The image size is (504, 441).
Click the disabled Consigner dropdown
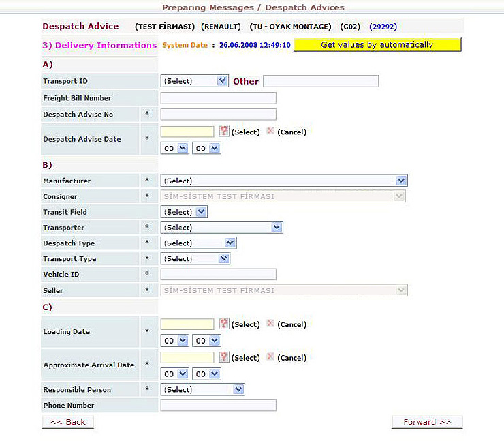click(x=283, y=196)
